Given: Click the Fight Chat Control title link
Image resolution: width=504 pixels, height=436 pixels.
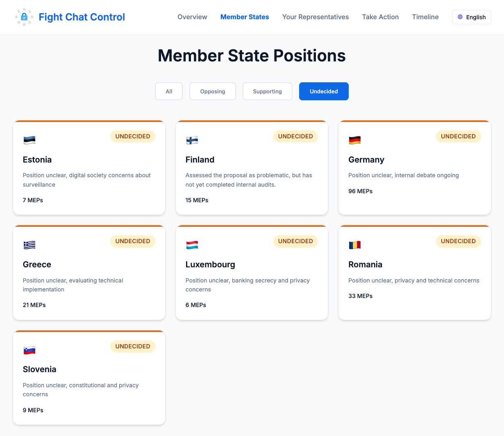Looking at the screenshot, I should [x=82, y=17].
